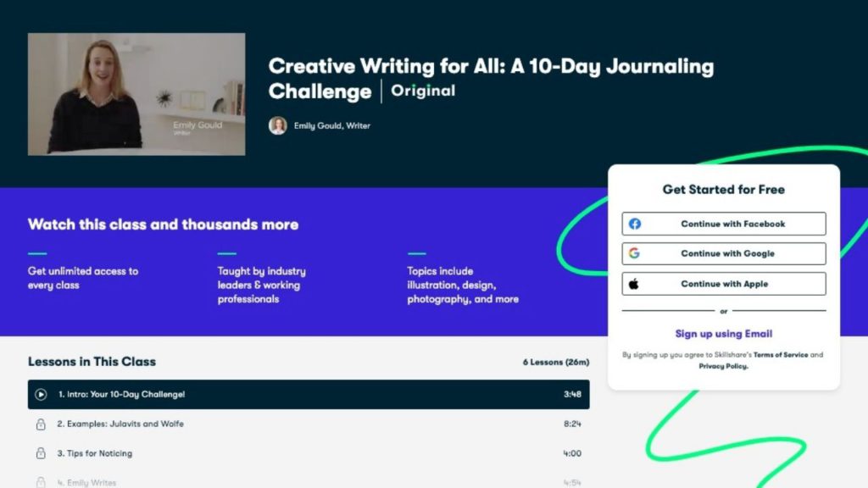Select lesson 2 Examples: Julavits and Wolfe
Screen dimensions: 868x488
309,424
